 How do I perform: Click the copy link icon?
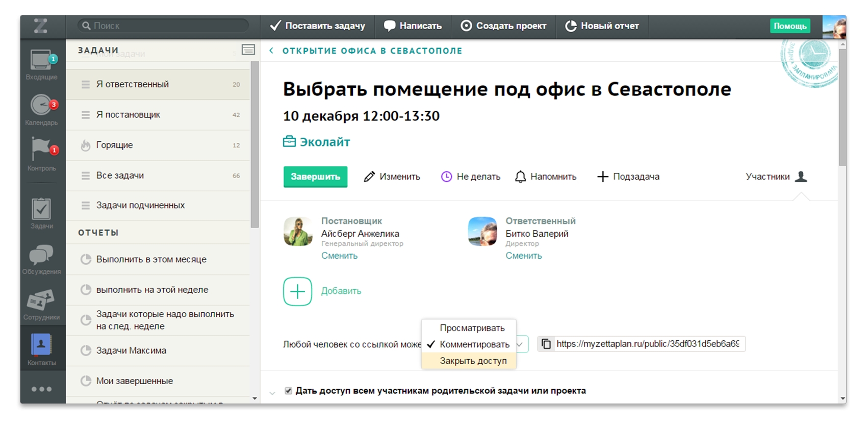point(546,344)
